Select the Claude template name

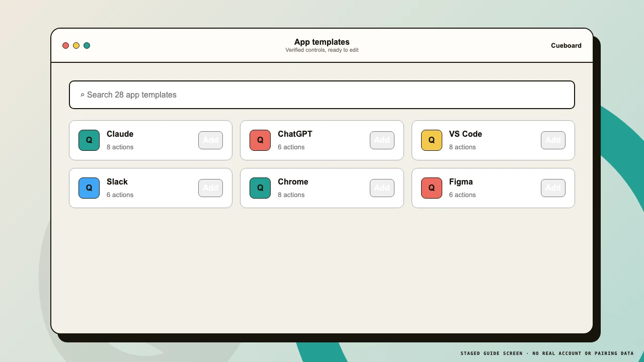pos(120,134)
